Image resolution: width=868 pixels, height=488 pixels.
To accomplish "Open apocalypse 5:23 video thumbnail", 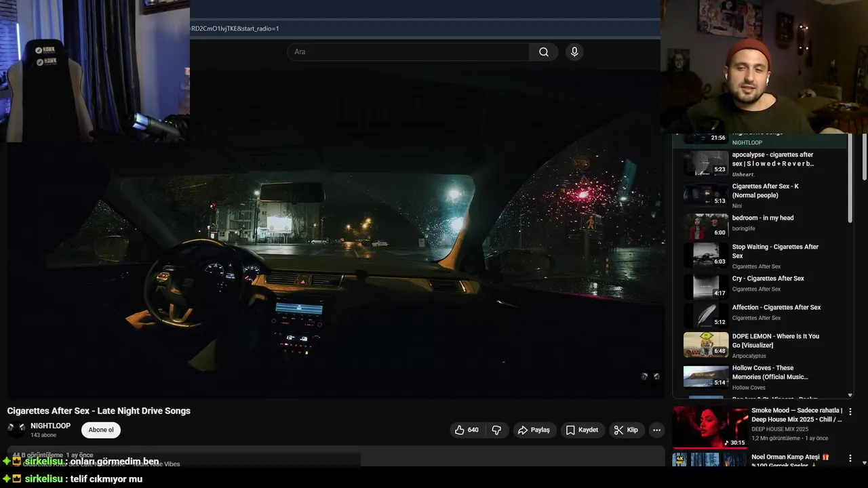I will point(706,163).
